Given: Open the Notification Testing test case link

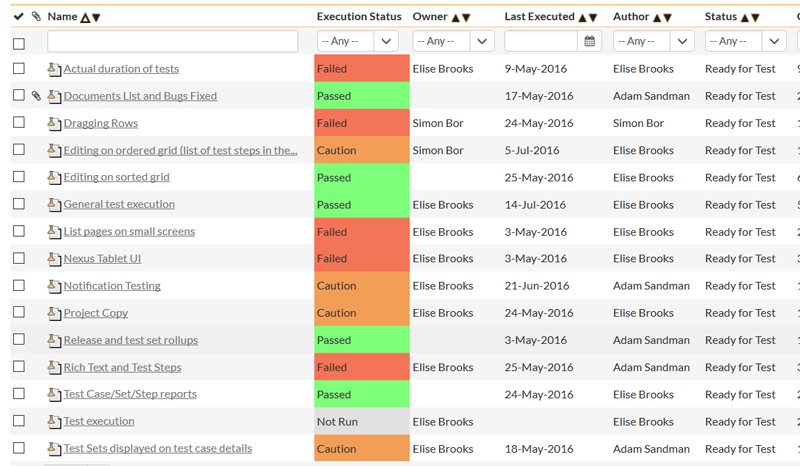Looking at the screenshot, I should click(112, 286).
